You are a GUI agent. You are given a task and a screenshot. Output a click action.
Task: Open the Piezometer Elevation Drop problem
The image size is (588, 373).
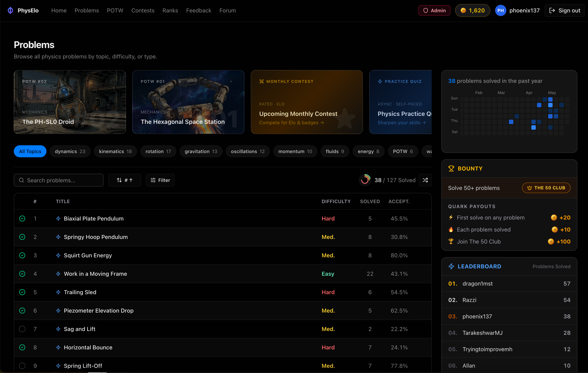click(x=99, y=311)
